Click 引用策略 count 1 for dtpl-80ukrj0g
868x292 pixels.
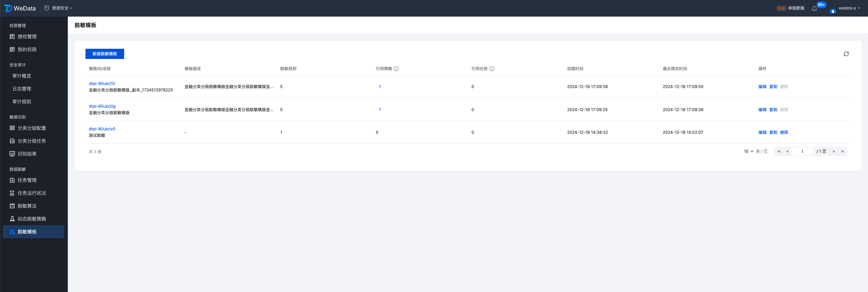point(380,110)
